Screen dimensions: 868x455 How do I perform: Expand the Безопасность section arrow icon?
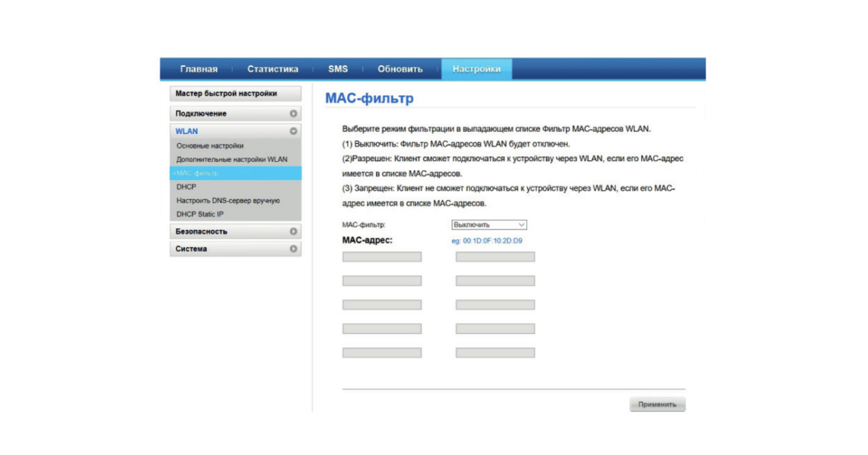coord(293,232)
